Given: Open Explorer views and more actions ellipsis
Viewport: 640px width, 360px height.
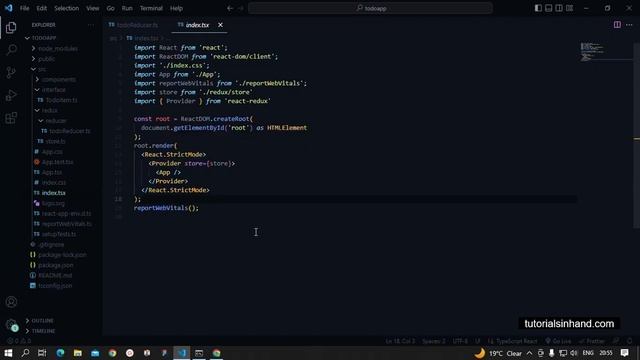Looking at the screenshot, I should [x=91, y=25].
